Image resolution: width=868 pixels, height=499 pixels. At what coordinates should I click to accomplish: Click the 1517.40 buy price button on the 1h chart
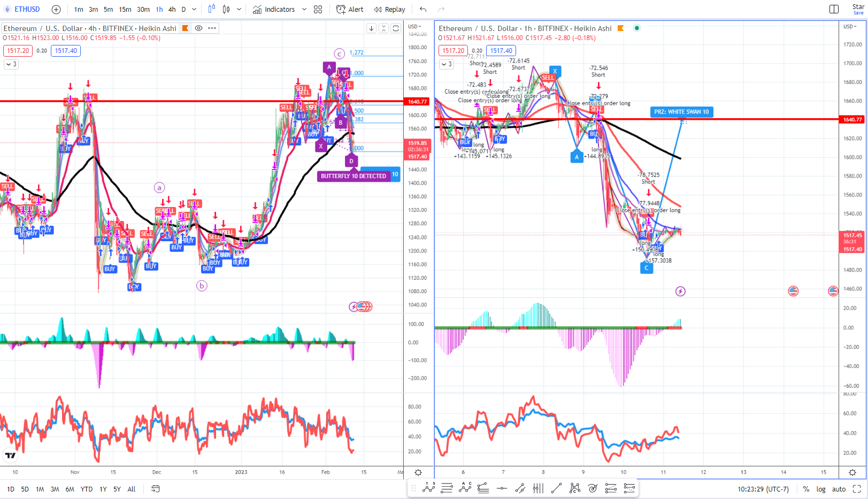[x=502, y=51]
